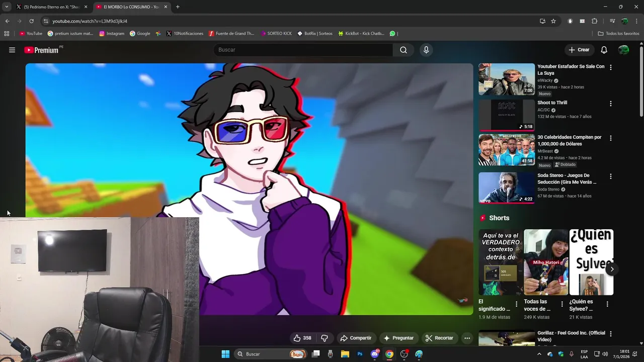644x362 pixels.
Task: Open options for Youtuber Estafador video
Action: coord(611,67)
